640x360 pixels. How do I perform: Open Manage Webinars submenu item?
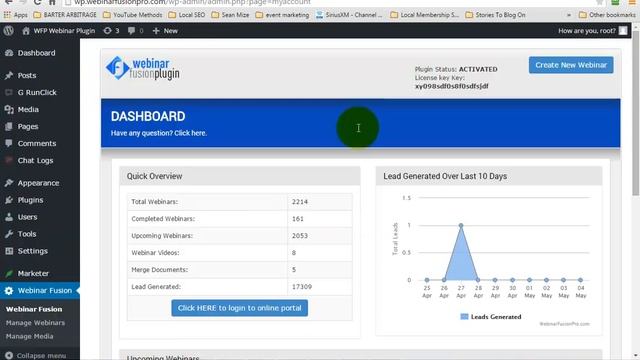35,323
